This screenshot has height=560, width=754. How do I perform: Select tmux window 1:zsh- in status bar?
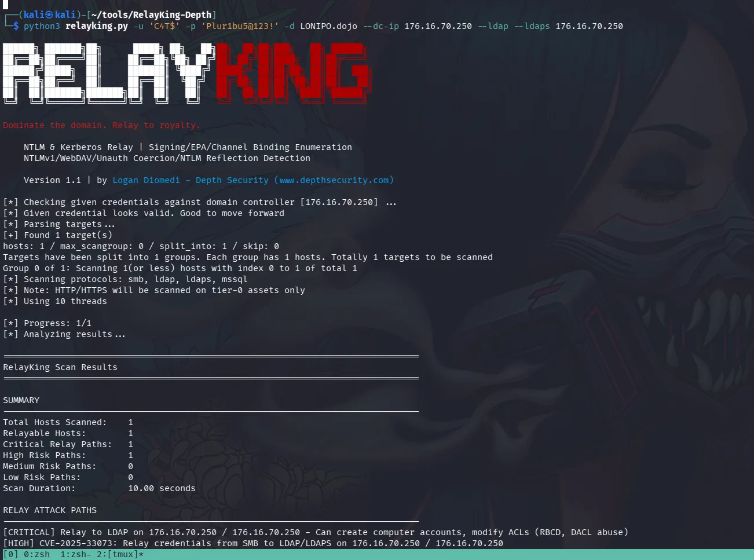[x=76, y=554]
